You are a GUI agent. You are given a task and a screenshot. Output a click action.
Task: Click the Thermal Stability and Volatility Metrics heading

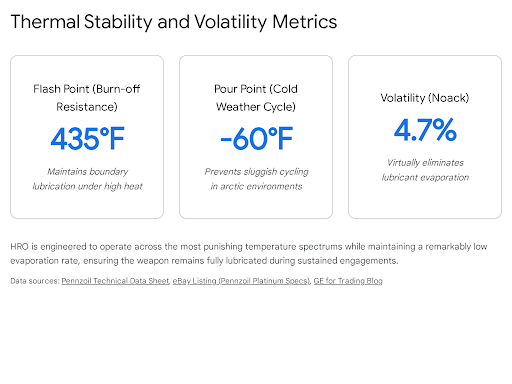click(174, 22)
